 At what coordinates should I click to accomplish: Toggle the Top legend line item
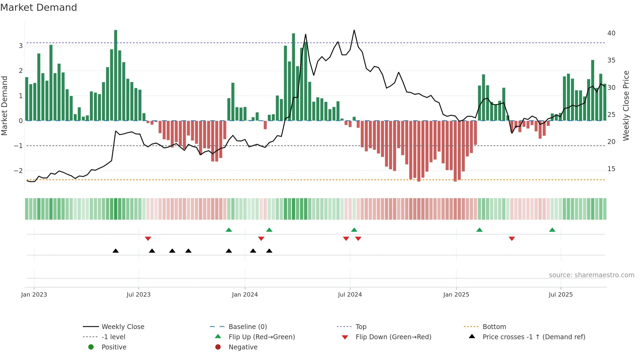pos(352,327)
